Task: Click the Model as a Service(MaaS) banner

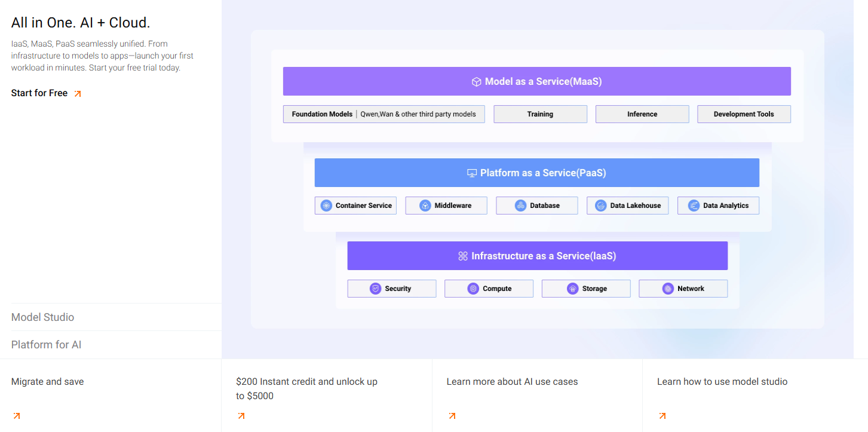Action: [x=537, y=81]
